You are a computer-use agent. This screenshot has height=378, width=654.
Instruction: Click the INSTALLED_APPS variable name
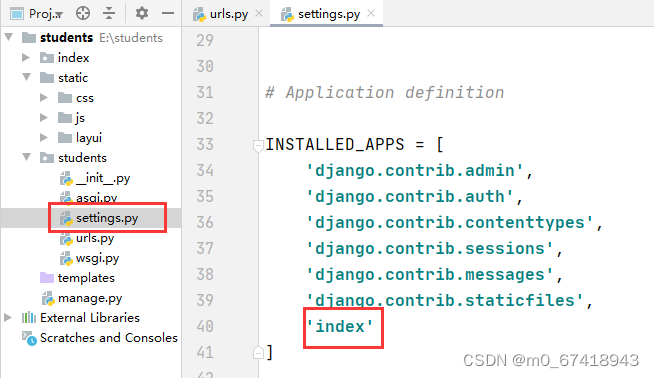point(335,145)
